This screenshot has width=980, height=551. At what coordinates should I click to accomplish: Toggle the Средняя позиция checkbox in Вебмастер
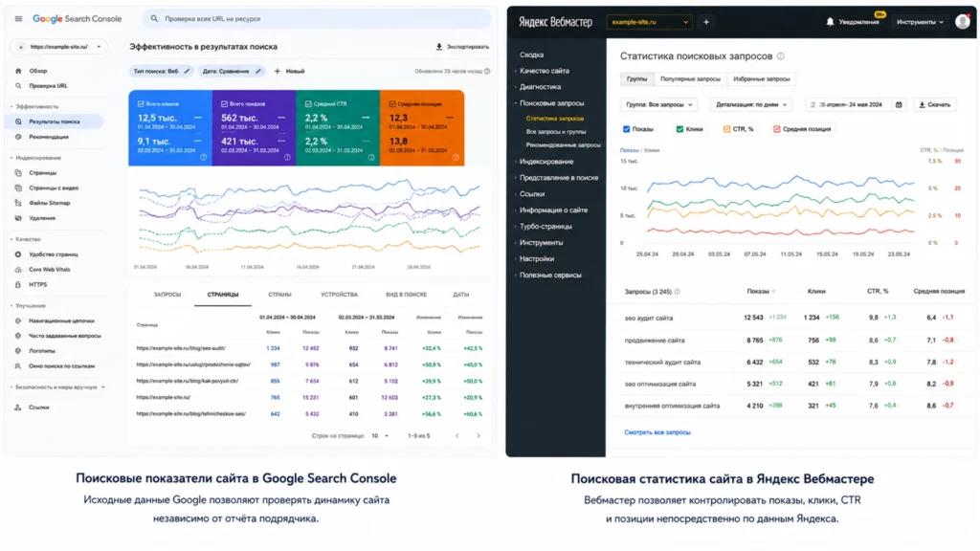pos(777,129)
